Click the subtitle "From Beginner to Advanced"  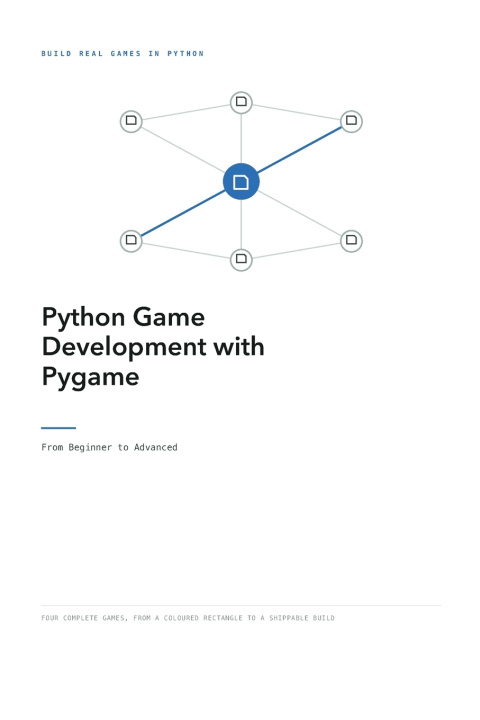point(109,447)
